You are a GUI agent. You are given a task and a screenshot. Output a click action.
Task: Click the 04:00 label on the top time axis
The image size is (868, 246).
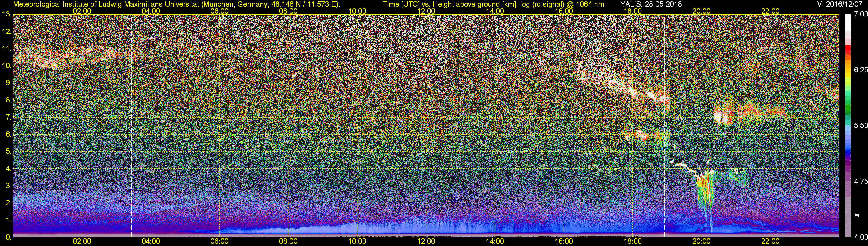tap(151, 11)
